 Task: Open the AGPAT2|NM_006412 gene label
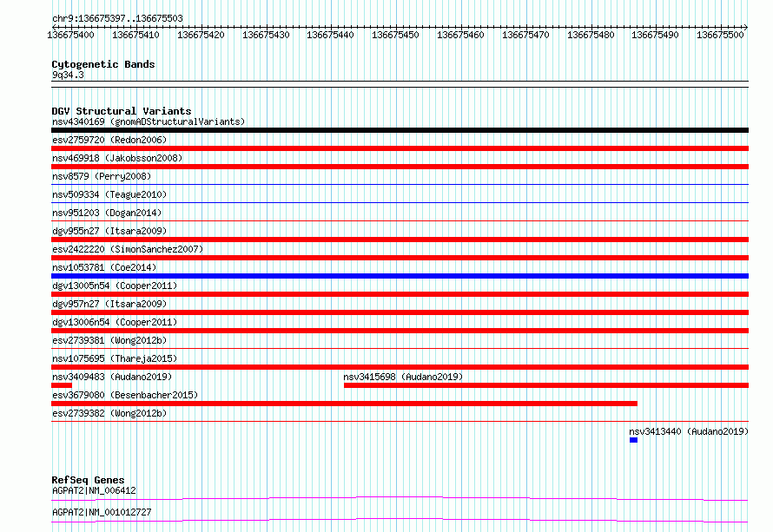pos(94,490)
